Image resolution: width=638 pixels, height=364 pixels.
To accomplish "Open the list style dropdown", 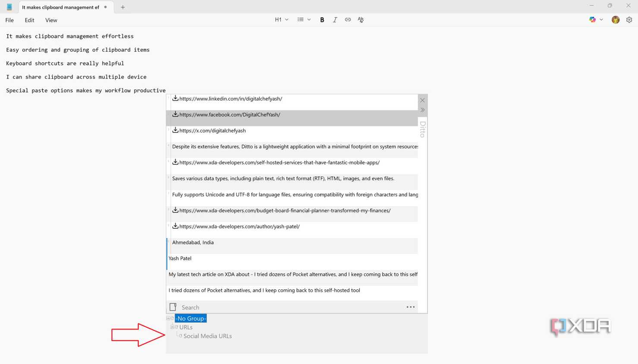I will 304,20.
